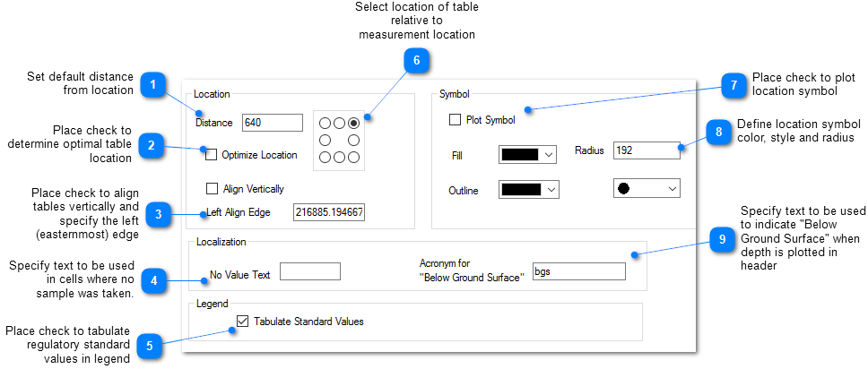This screenshot has width=868, height=369.
Task: Uncheck Tabulate Standard Values
Action: (x=242, y=321)
